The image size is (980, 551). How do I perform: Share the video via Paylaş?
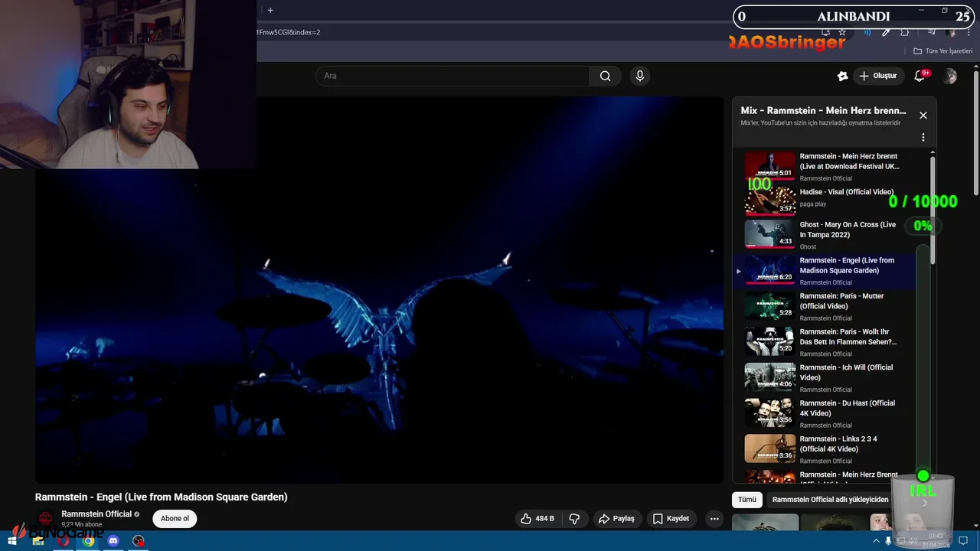(x=616, y=519)
